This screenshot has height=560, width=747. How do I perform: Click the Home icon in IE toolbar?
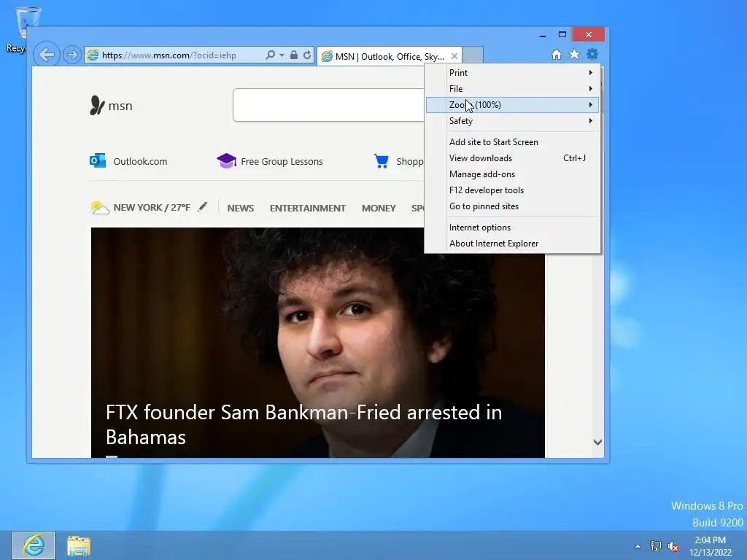[x=556, y=55]
